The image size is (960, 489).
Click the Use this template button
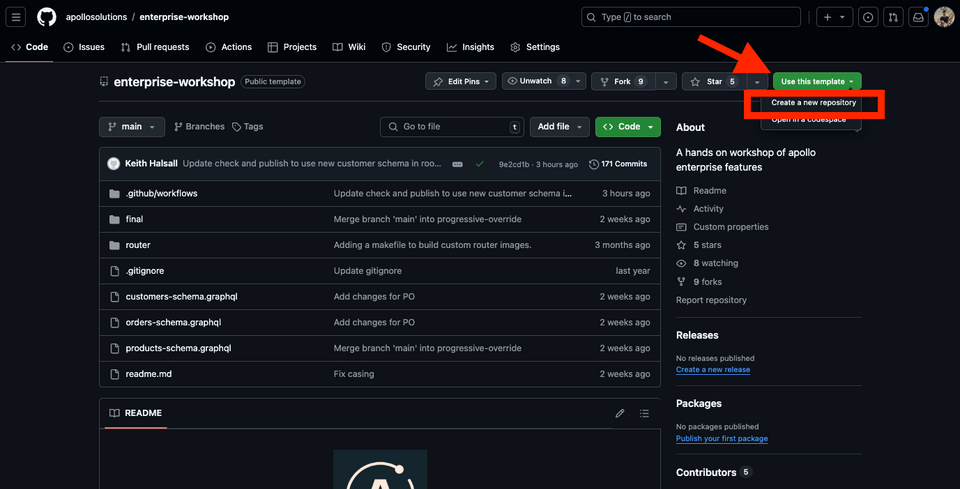coord(817,81)
